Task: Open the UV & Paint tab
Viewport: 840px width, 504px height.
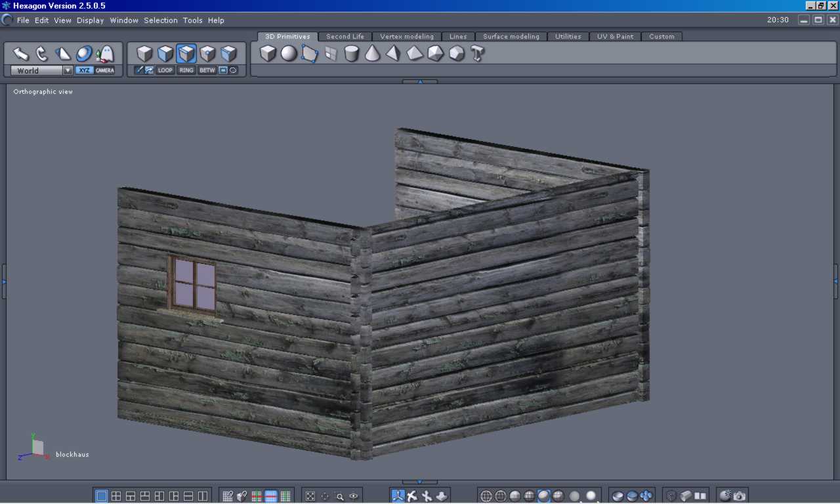Action: (x=615, y=37)
